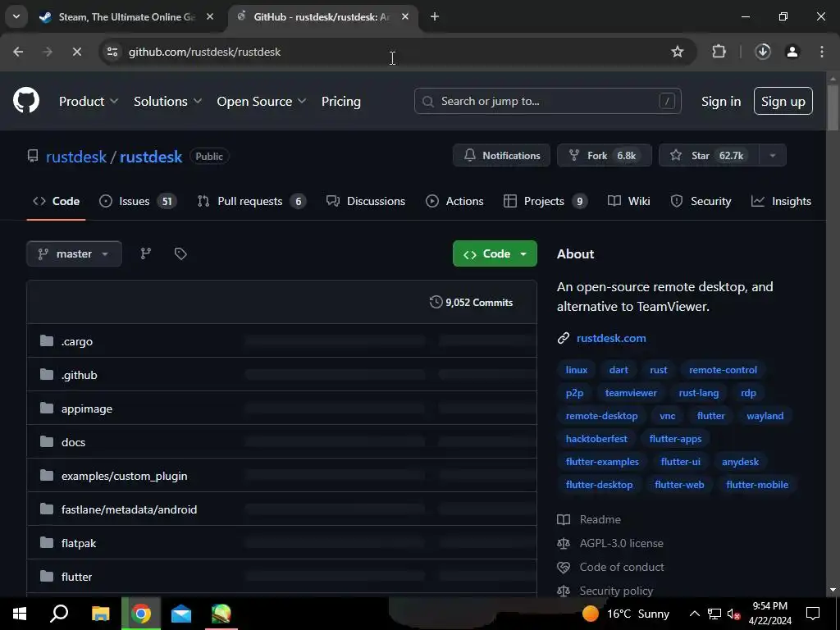View the 9,052 Commits history

tap(472, 303)
